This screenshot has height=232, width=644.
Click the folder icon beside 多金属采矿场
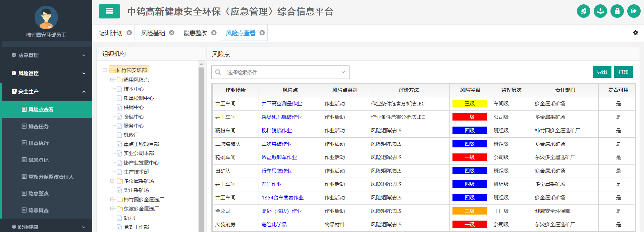click(119, 181)
